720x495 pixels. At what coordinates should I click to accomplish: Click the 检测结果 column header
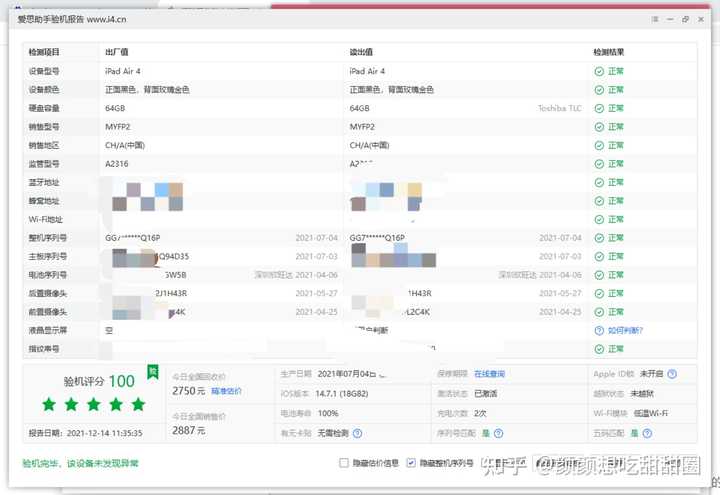click(x=609, y=52)
